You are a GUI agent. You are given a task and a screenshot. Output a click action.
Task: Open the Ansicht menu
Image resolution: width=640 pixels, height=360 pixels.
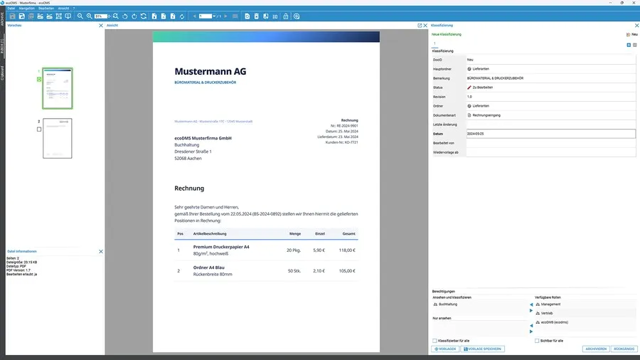[x=63, y=8]
